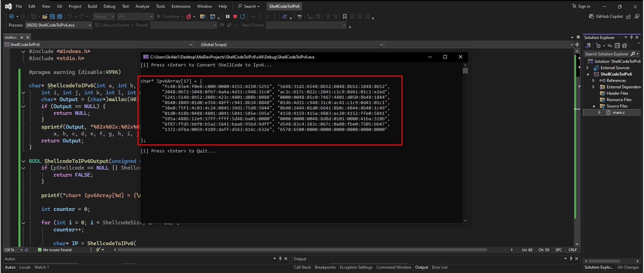Click the split editor icon above scrollbar

point(577,44)
